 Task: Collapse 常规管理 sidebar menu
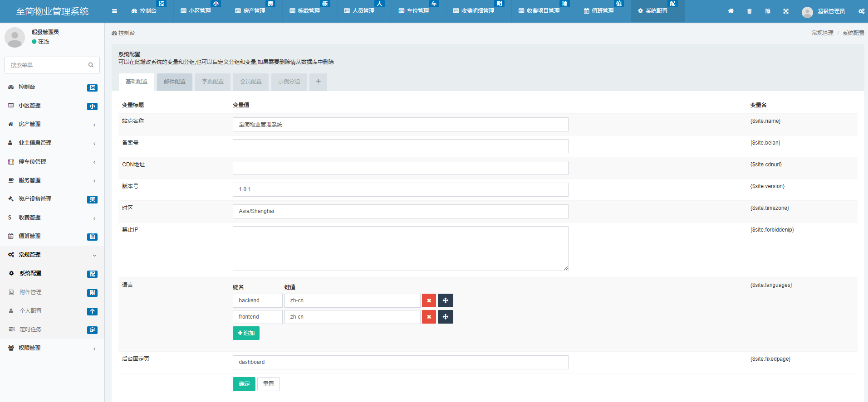[52, 255]
